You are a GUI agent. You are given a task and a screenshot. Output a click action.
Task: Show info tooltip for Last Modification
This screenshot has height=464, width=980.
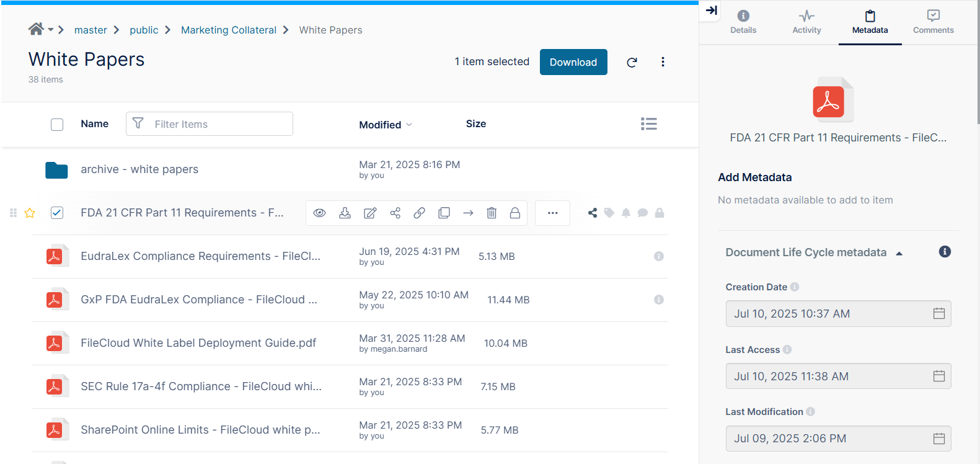811,411
